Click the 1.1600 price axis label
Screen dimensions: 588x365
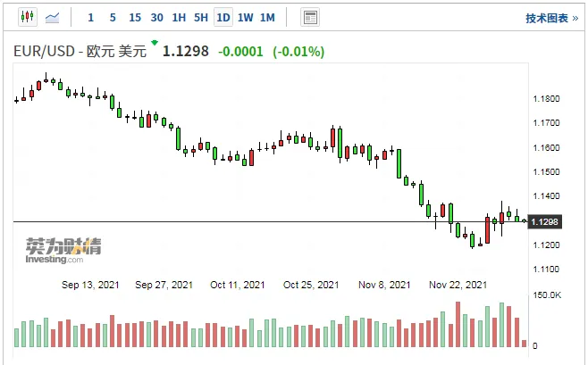coord(546,147)
